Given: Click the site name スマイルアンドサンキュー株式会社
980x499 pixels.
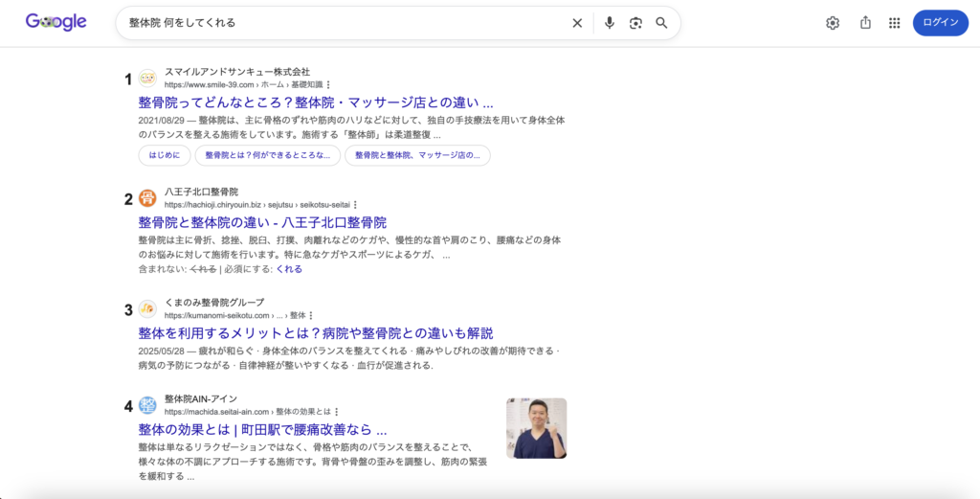Looking at the screenshot, I should pos(237,72).
